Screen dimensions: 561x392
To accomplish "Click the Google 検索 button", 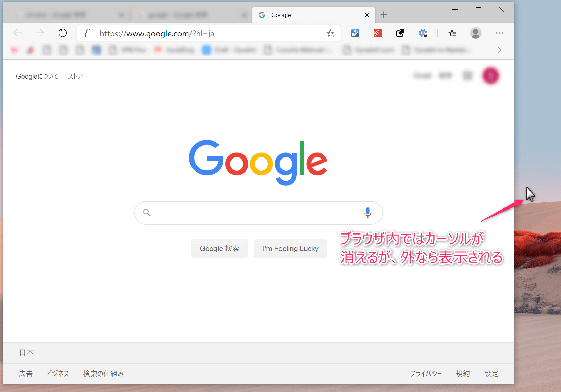I will click(220, 249).
